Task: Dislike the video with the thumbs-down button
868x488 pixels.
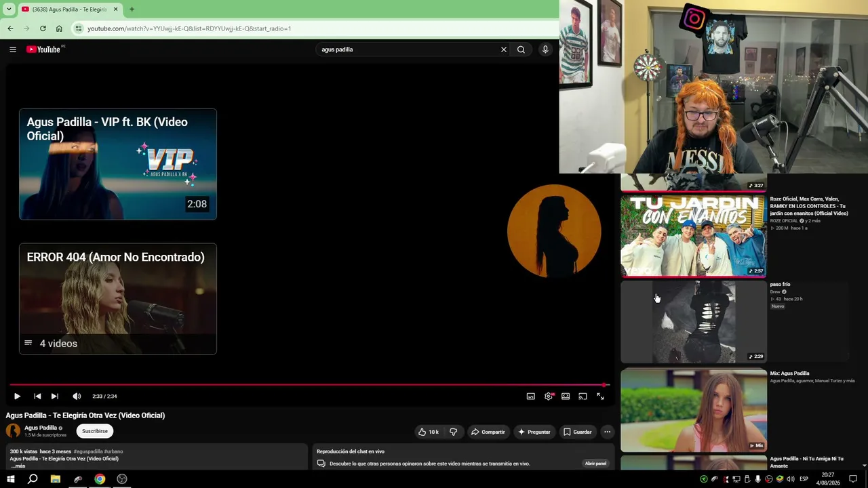Action: click(454, 432)
